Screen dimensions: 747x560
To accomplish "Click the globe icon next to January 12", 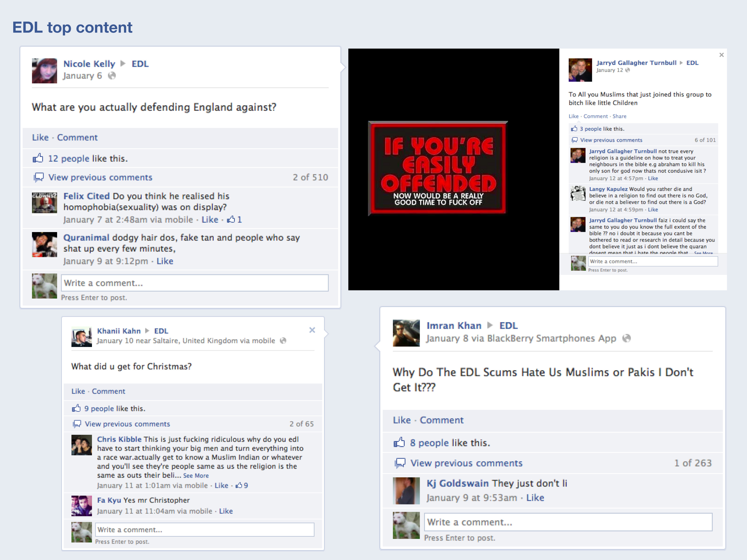I will (628, 70).
